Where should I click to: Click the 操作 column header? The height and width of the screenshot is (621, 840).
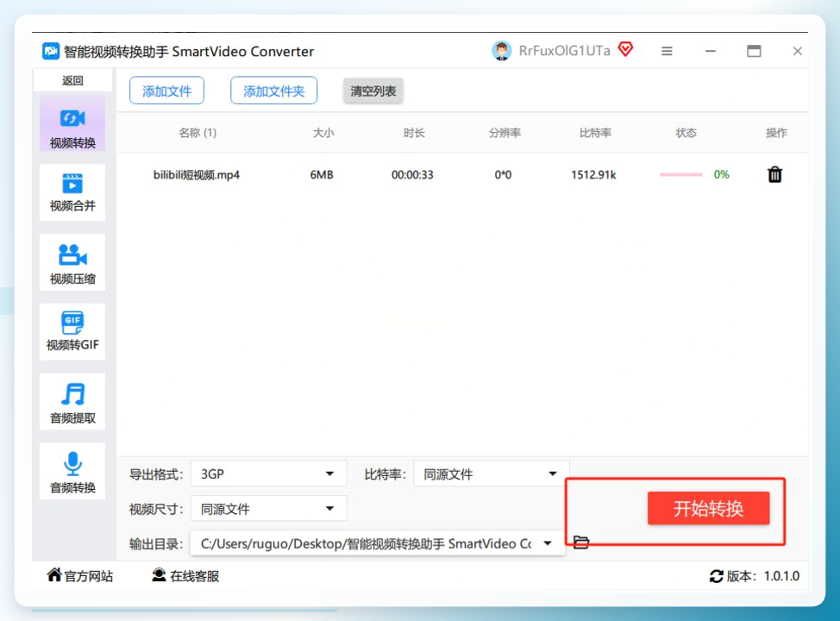pyautogui.click(x=776, y=133)
